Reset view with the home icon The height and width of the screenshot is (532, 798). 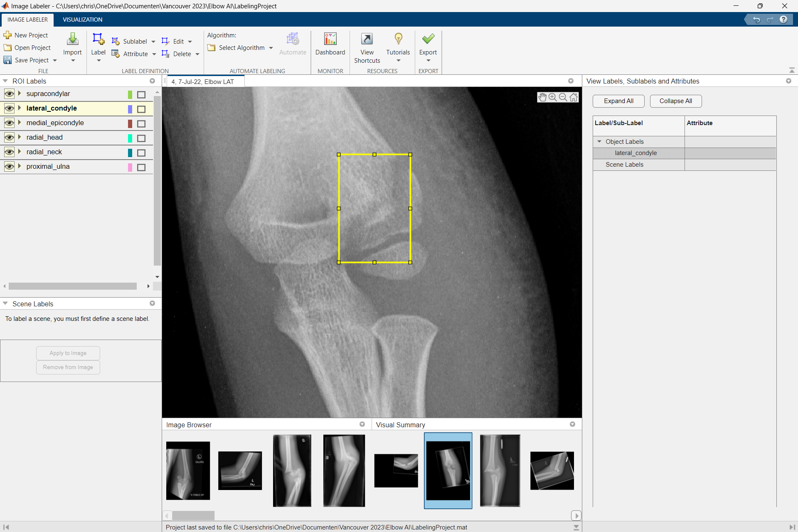[x=574, y=97]
